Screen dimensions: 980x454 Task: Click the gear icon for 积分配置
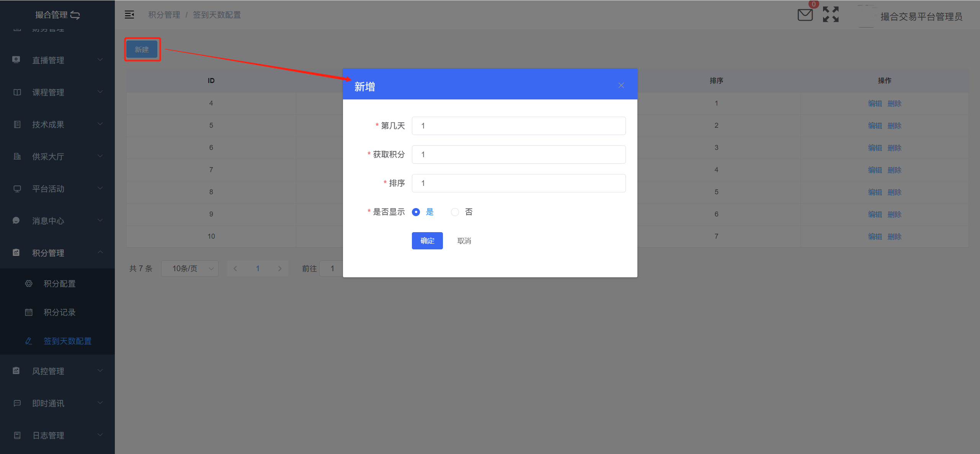click(29, 284)
